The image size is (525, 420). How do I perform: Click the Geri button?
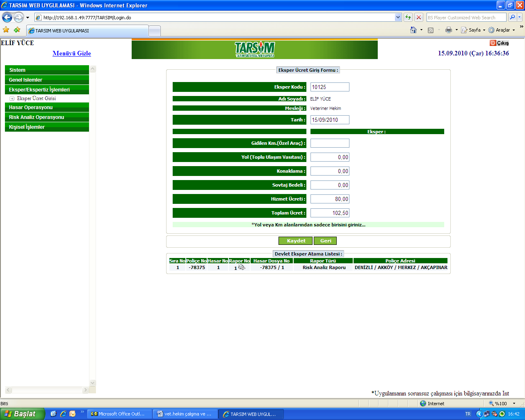tap(325, 241)
